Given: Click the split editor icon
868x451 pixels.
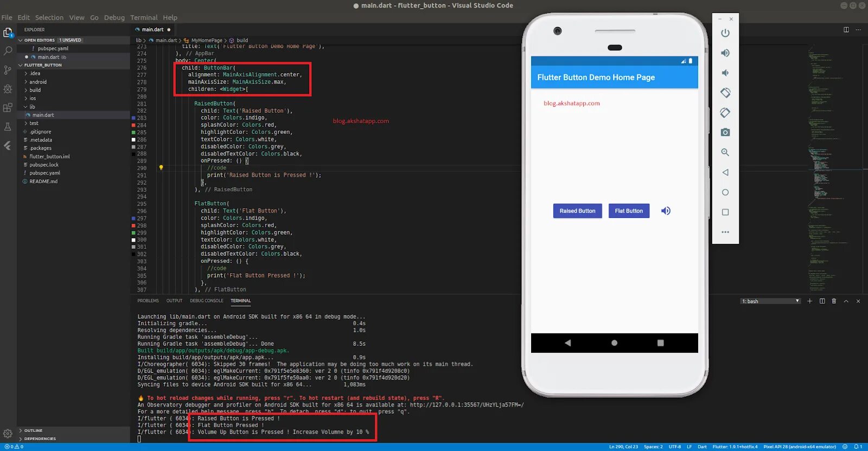Looking at the screenshot, I should click(x=846, y=30).
